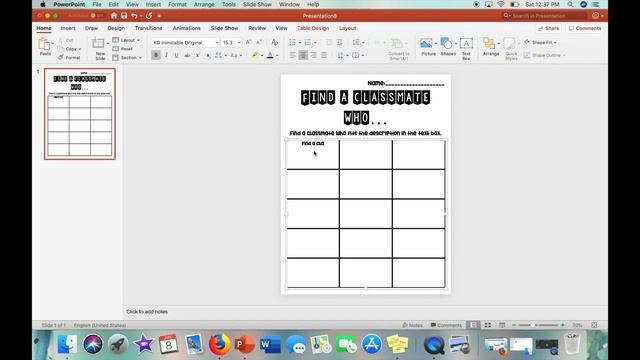Toggle Italic formatting
The width and height of the screenshot is (640, 360).
pos(166,55)
